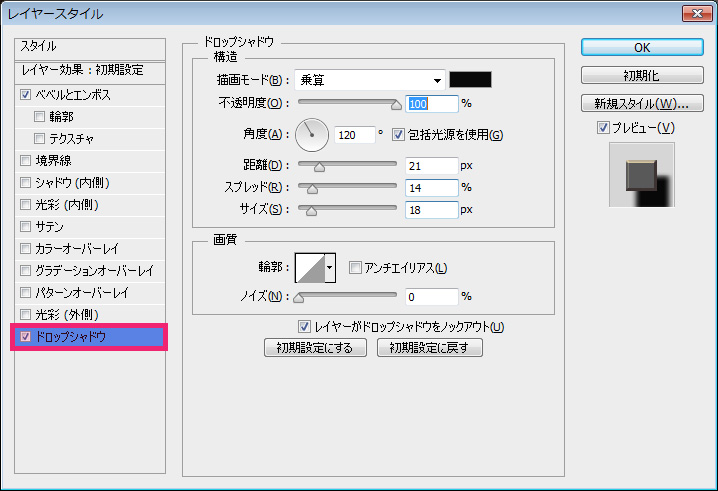Click the 距離 value input field
Viewport: 718px width, 491px height.
431,165
